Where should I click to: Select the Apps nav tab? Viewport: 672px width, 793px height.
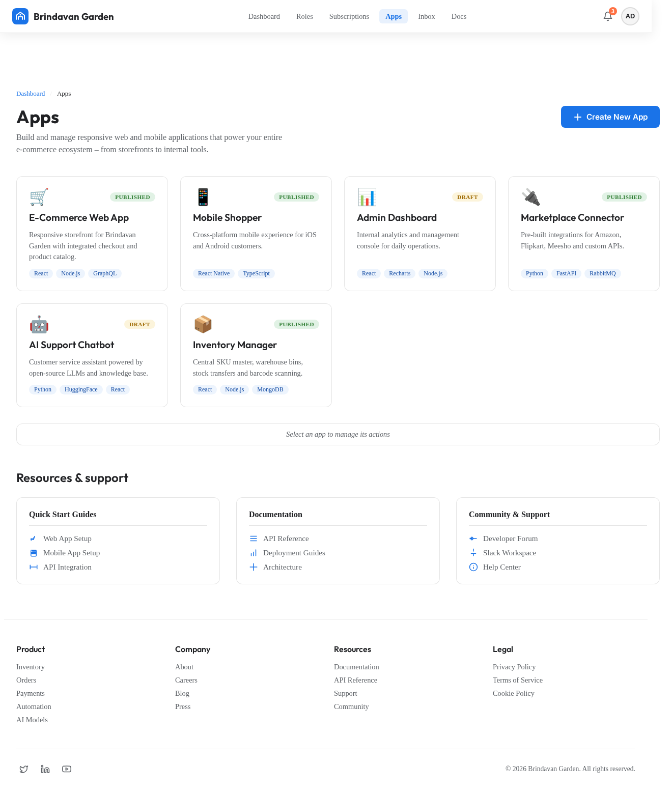coord(394,16)
